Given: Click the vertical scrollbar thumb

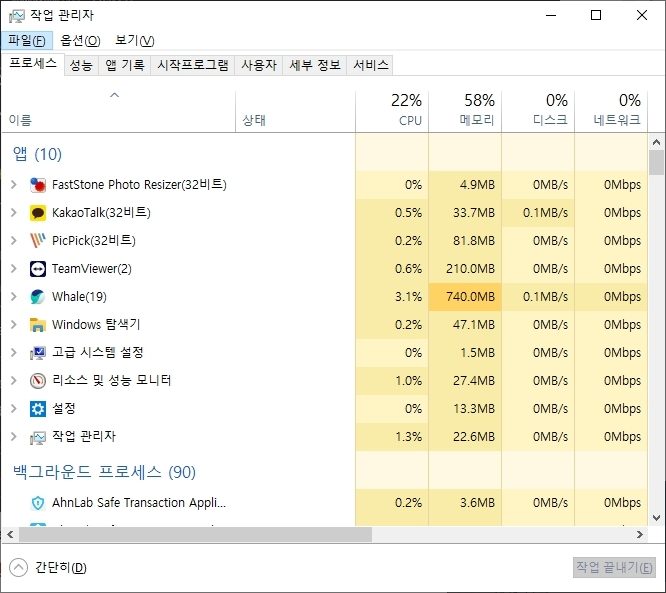Looking at the screenshot, I should (657, 163).
